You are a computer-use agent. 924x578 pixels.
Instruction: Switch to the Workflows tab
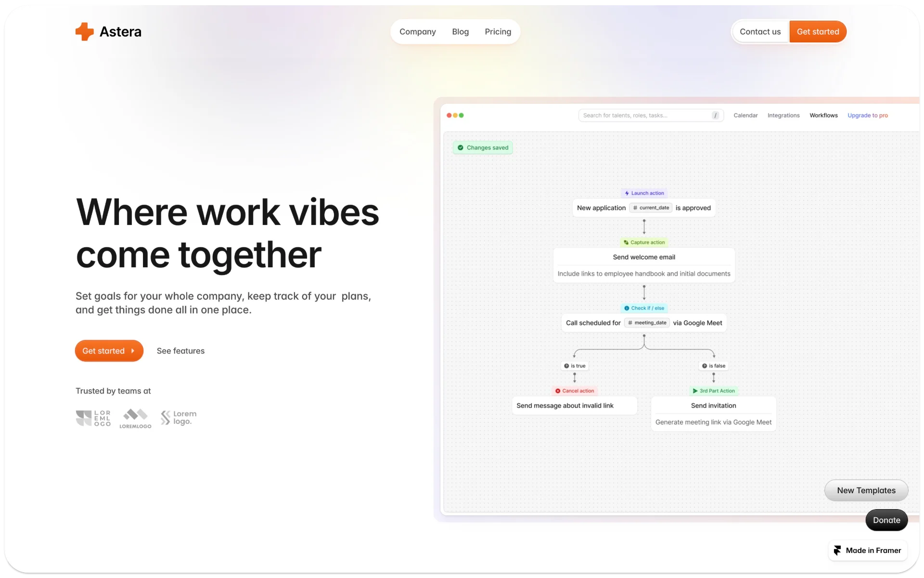pos(823,115)
